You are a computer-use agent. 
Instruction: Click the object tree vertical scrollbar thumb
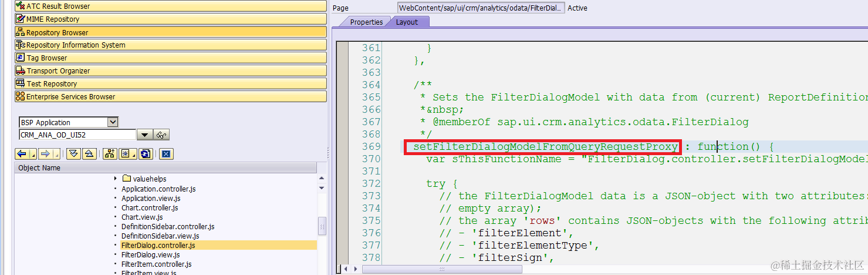click(x=322, y=226)
